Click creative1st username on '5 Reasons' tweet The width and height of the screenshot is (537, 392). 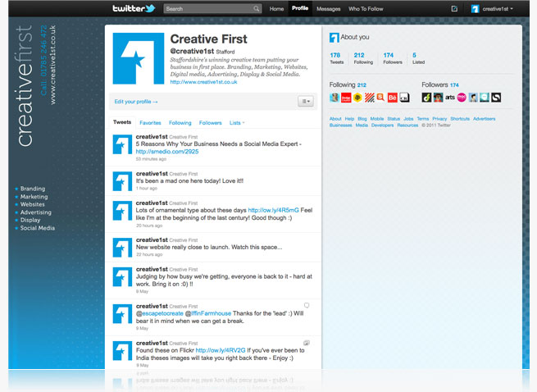152,137
